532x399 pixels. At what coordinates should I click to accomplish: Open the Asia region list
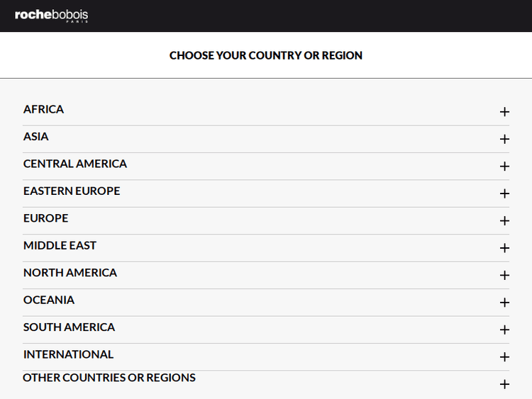click(36, 136)
